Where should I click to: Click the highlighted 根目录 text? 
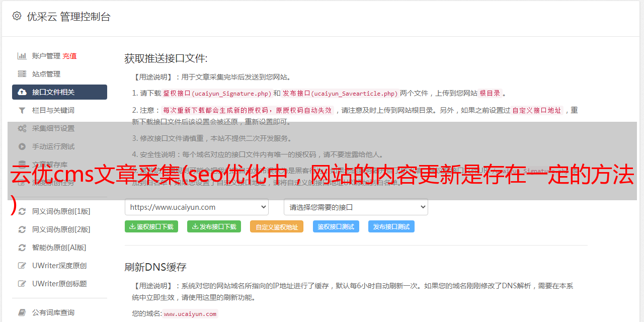[x=490, y=93]
